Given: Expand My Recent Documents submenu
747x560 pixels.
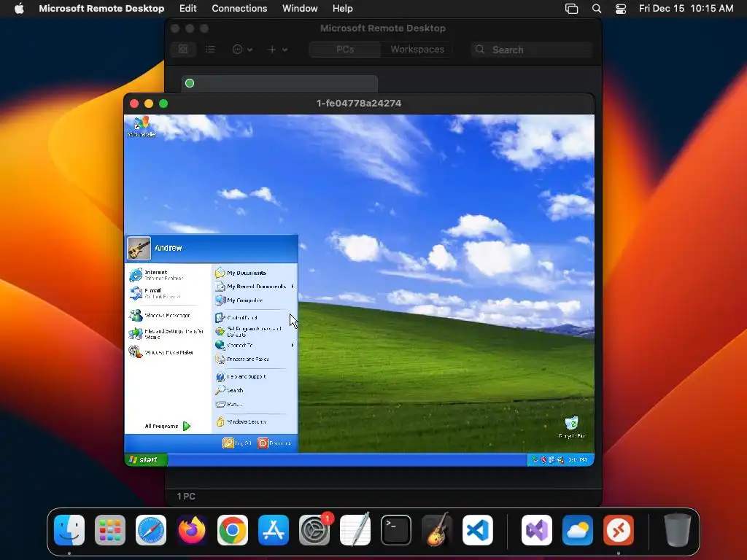Looking at the screenshot, I should pyautogui.click(x=255, y=287).
